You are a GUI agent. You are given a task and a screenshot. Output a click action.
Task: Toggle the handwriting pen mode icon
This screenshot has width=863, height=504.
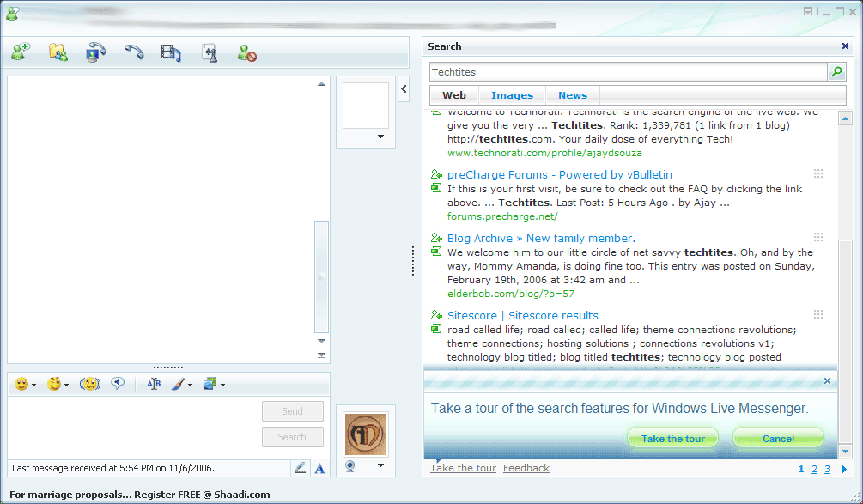coord(300,468)
